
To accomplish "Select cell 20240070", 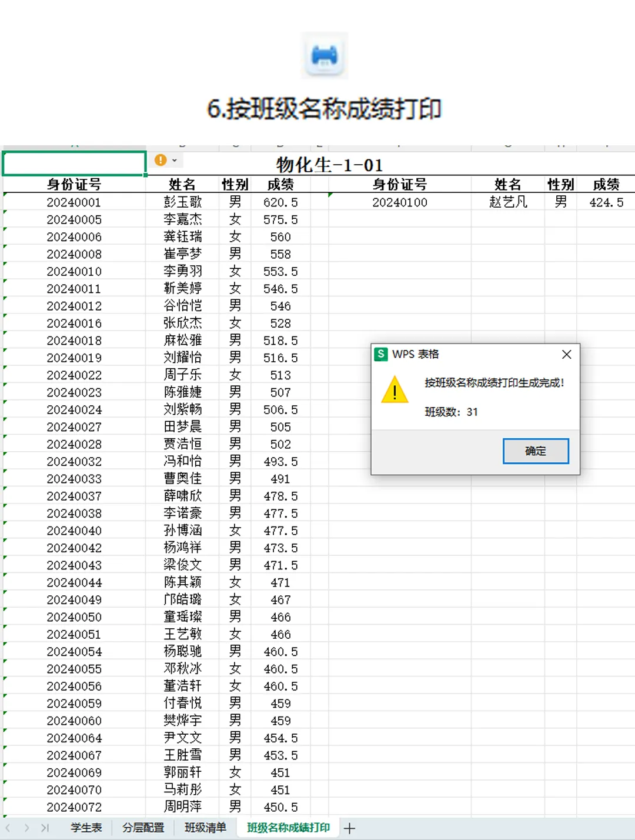I will click(74, 790).
